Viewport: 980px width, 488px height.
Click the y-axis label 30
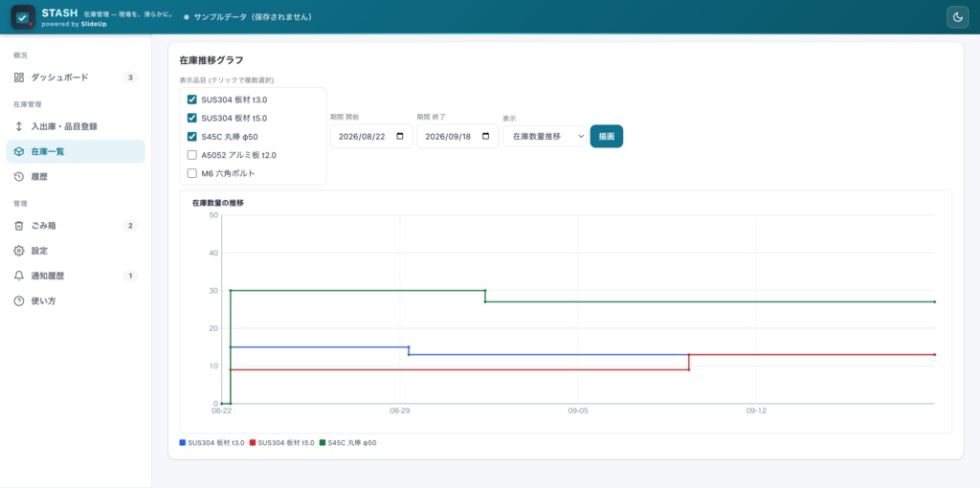point(213,291)
